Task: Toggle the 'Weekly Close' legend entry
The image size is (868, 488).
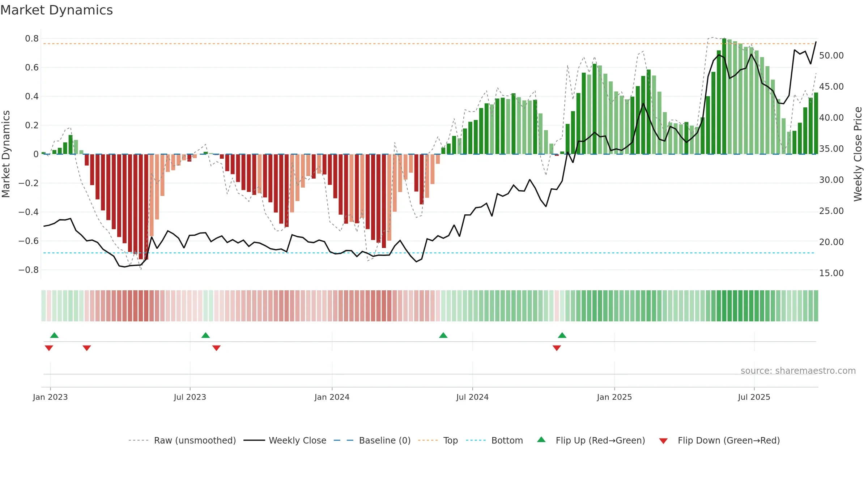Action: tap(285, 440)
